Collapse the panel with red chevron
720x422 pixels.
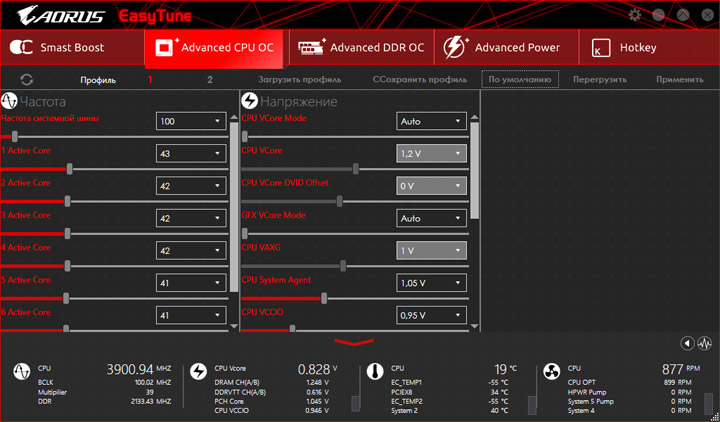(354, 342)
